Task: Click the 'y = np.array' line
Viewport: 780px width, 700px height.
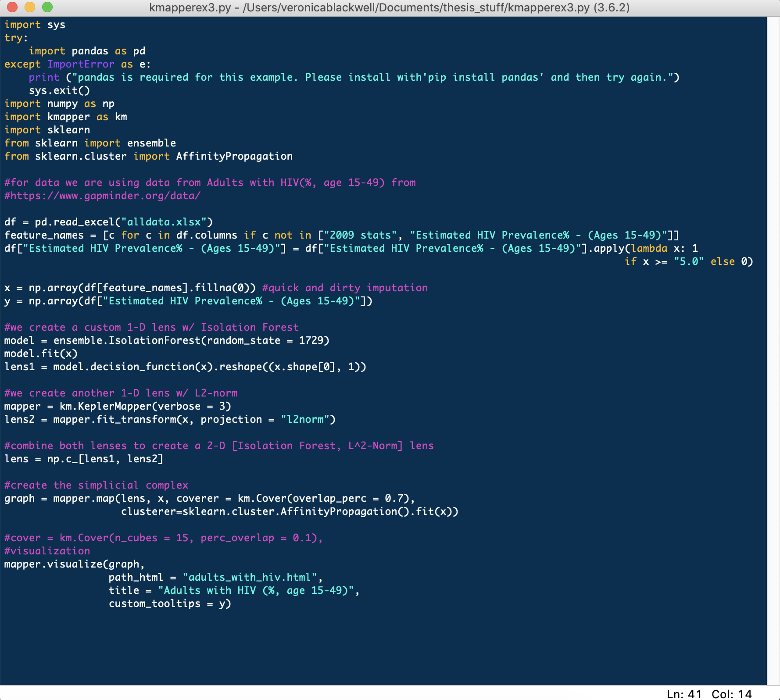Action: coord(188,301)
